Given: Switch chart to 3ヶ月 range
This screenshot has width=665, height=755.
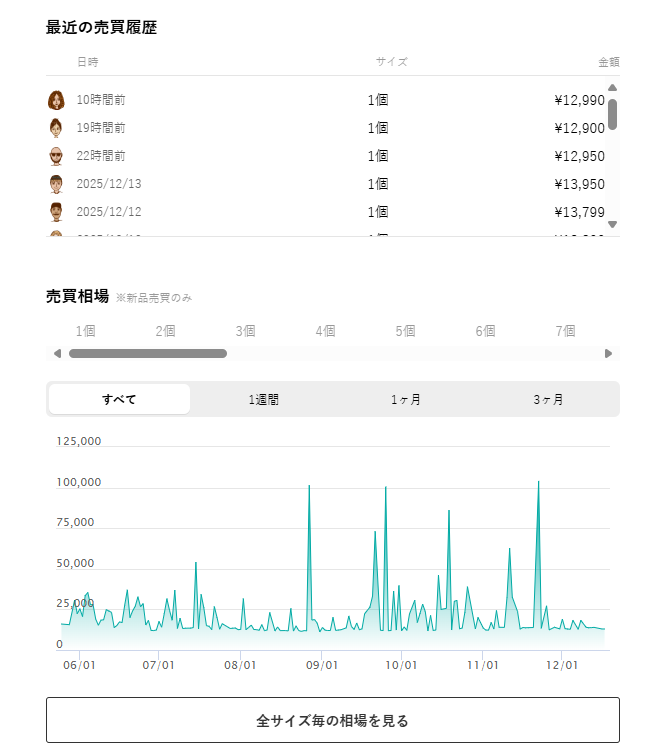Looking at the screenshot, I should (x=548, y=399).
